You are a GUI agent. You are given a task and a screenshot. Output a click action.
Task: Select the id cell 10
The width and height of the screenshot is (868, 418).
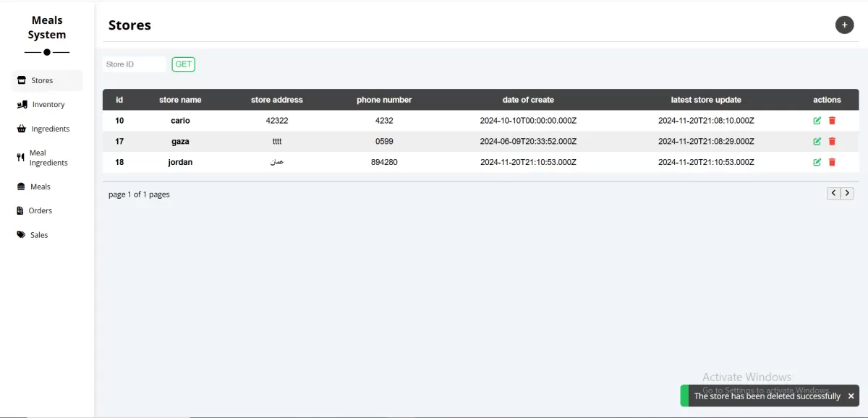[x=119, y=121]
